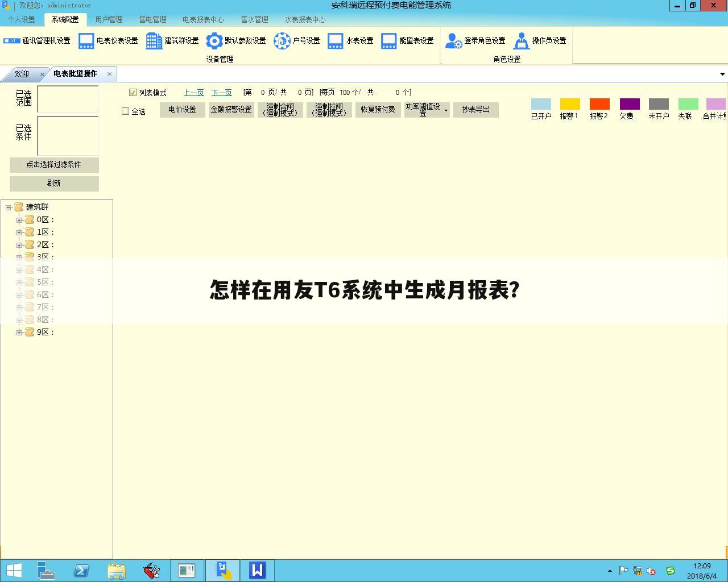Open 操作员设置 icon

[522, 41]
